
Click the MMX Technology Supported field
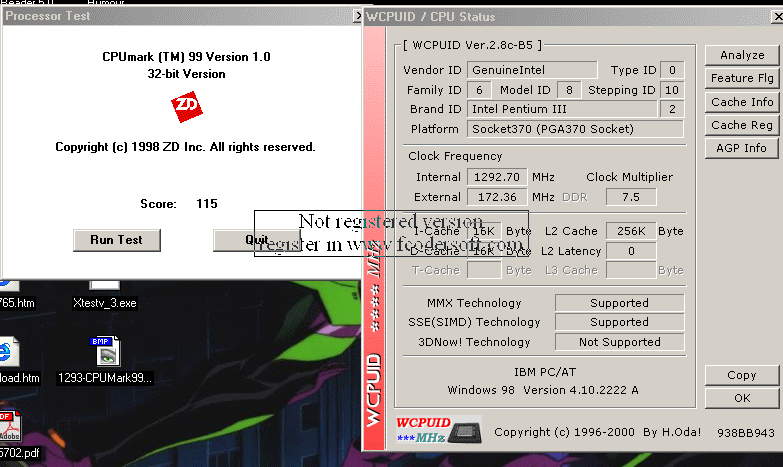[x=620, y=303]
